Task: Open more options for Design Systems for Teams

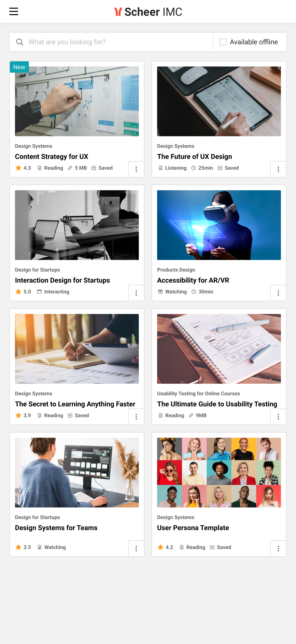Action: [x=136, y=549]
